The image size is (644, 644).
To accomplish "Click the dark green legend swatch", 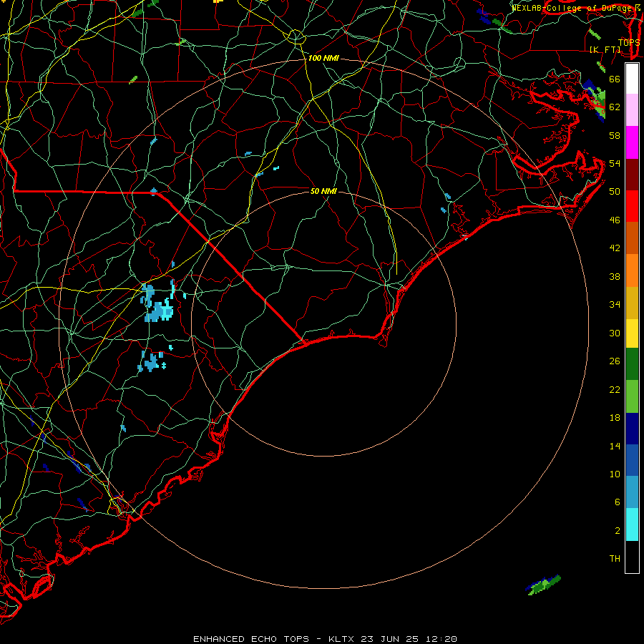I will (632, 364).
